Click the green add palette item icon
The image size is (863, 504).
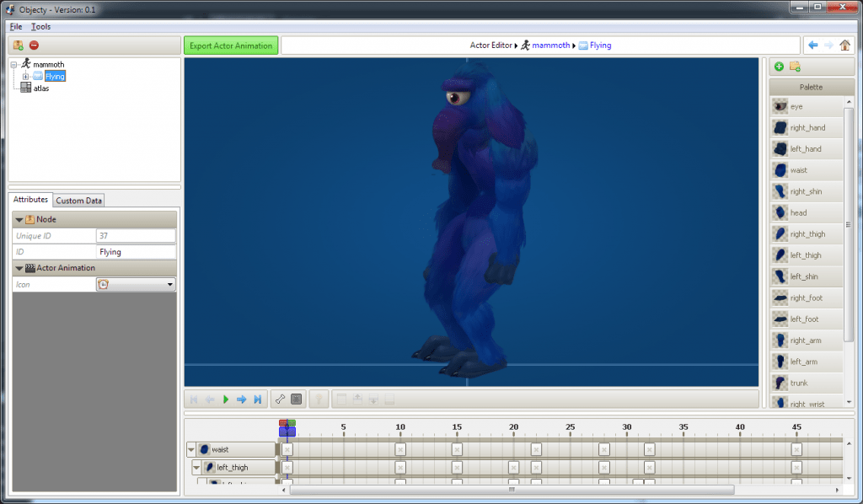point(779,67)
